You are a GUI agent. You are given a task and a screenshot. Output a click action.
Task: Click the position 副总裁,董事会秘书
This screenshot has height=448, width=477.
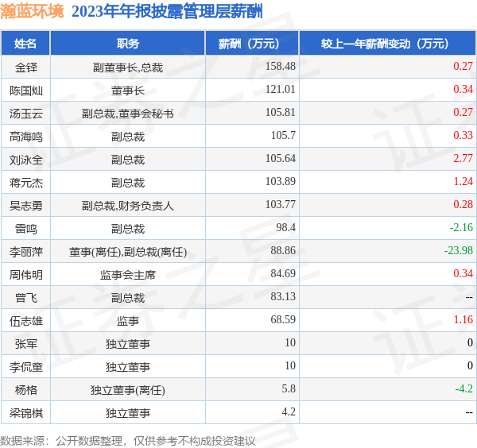[x=128, y=114]
